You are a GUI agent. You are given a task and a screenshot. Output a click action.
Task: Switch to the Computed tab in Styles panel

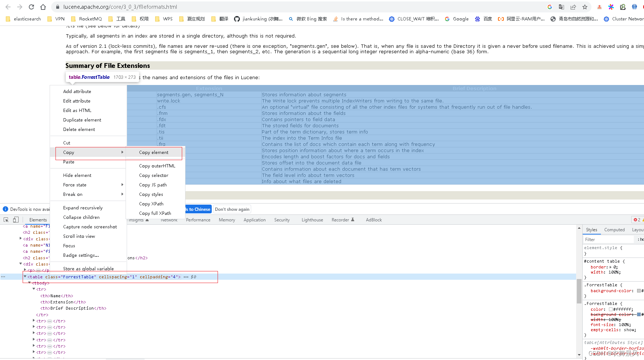coord(614,229)
